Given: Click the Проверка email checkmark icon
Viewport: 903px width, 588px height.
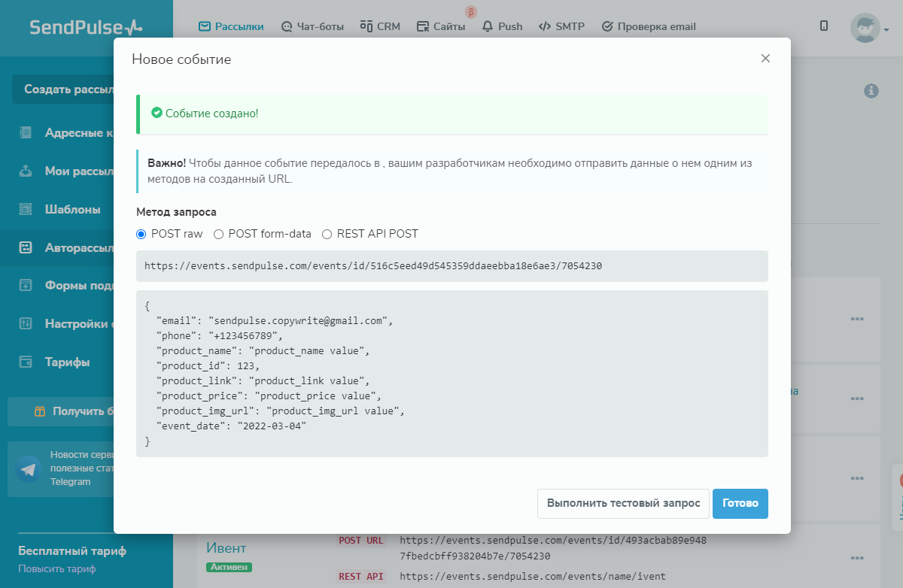Looking at the screenshot, I should (607, 26).
